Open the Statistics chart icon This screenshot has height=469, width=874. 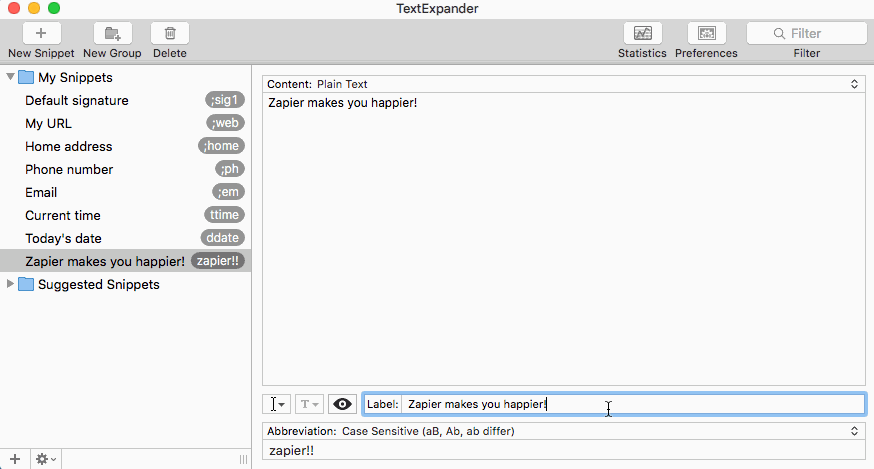[x=643, y=33]
